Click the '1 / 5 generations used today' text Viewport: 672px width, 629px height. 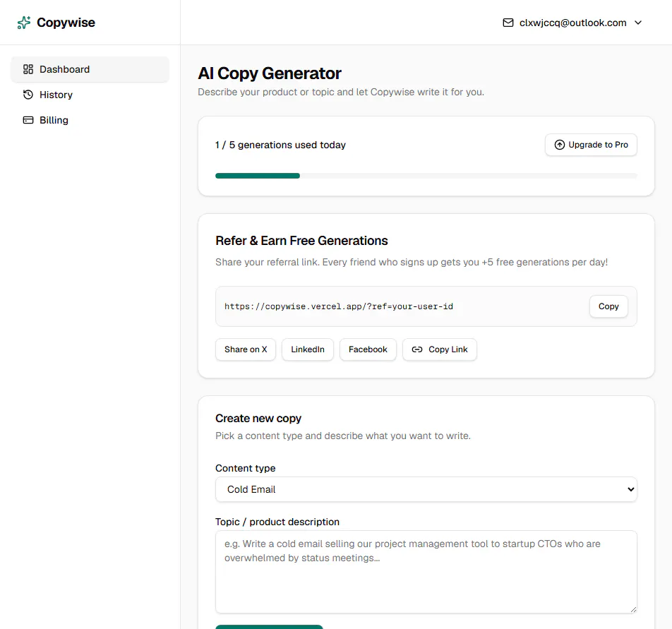tap(280, 145)
